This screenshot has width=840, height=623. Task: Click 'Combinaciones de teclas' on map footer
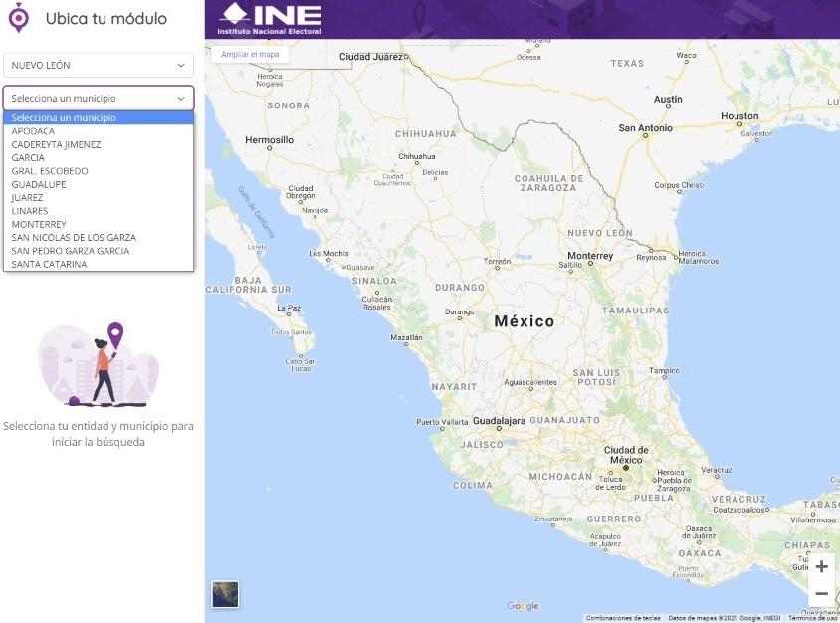(623, 618)
